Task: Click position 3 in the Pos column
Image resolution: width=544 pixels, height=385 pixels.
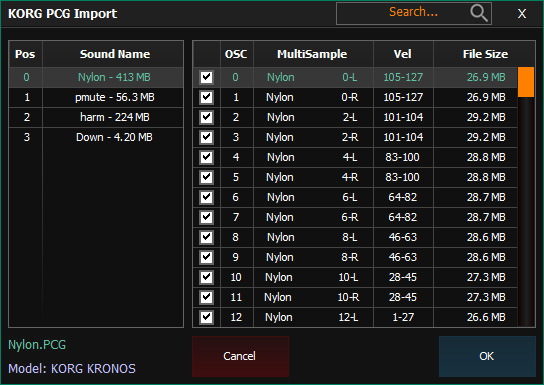Action: (26, 137)
